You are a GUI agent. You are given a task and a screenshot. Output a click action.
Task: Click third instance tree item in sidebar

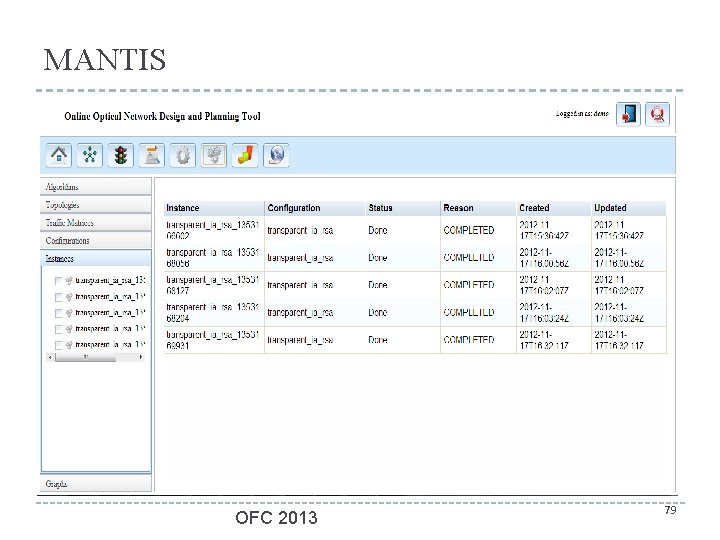click(x=110, y=313)
